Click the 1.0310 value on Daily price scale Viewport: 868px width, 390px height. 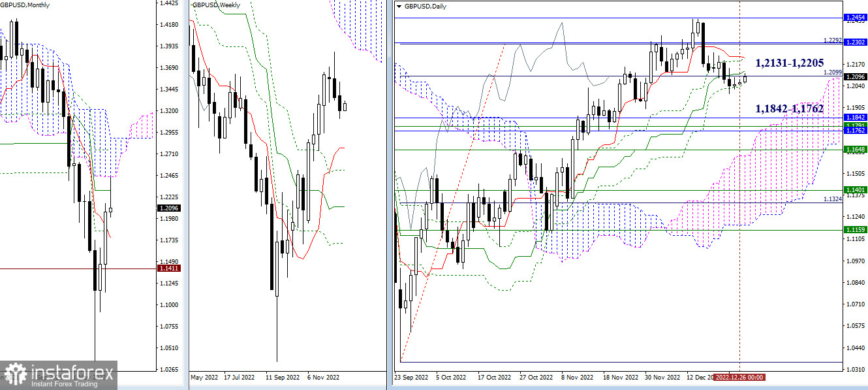[x=855, y=370]
